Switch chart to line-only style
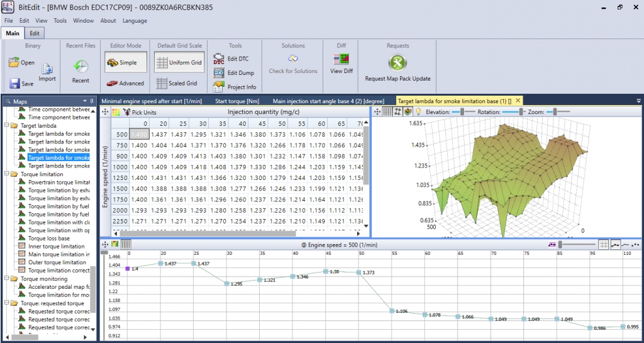 click(626, 244)
